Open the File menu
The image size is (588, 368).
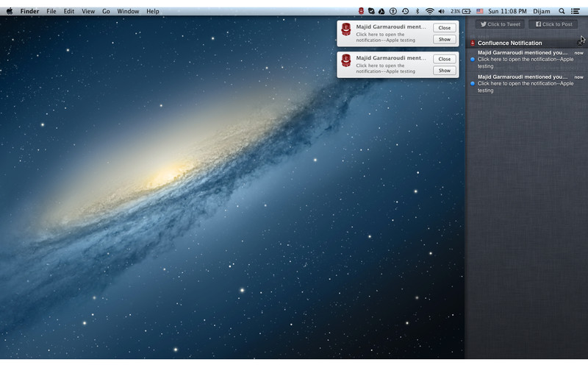coord(51,11)
